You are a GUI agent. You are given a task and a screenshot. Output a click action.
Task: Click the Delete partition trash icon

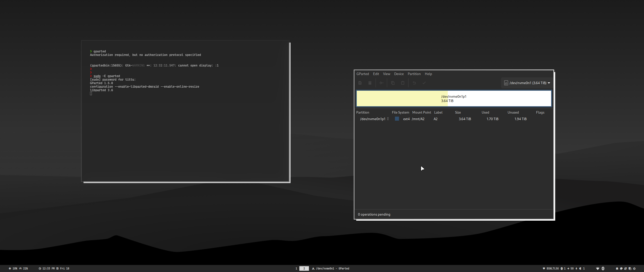point(370,83)
